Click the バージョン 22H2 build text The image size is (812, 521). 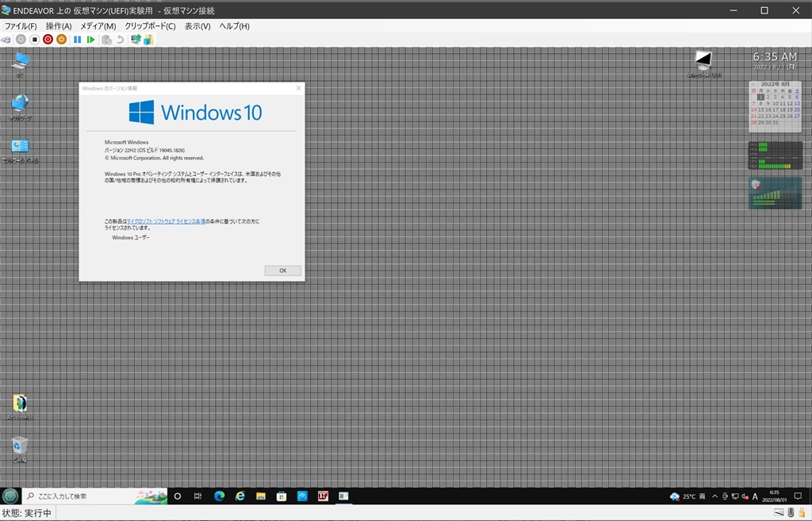tap(144, 150)
